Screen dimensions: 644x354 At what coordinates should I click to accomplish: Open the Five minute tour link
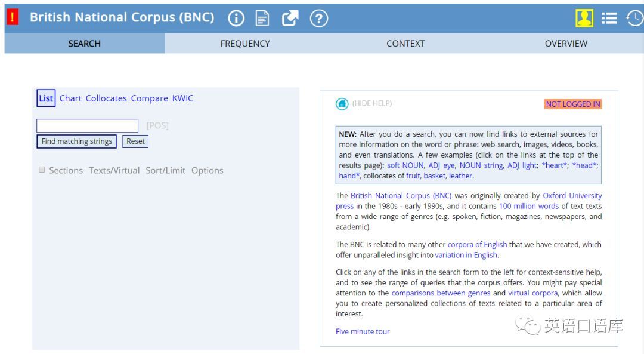363,331
